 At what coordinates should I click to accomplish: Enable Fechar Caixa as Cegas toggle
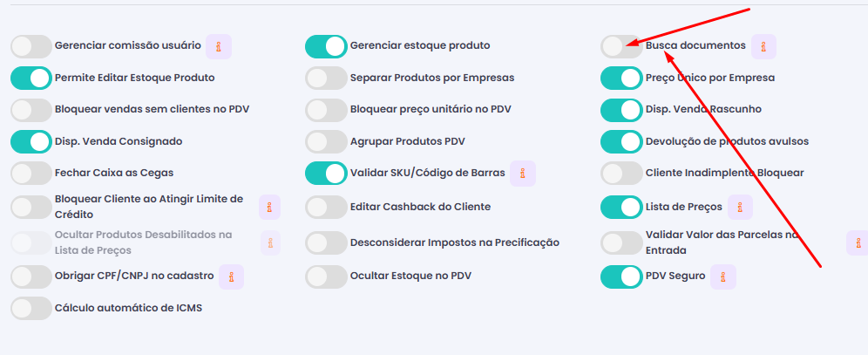pyautogui.click(x=31, y=174)
